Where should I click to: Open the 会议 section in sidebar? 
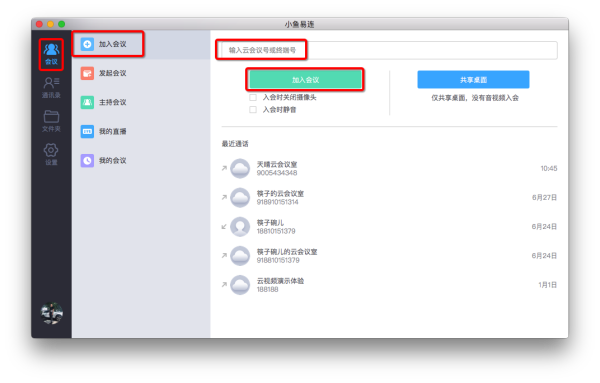point(51,54)
